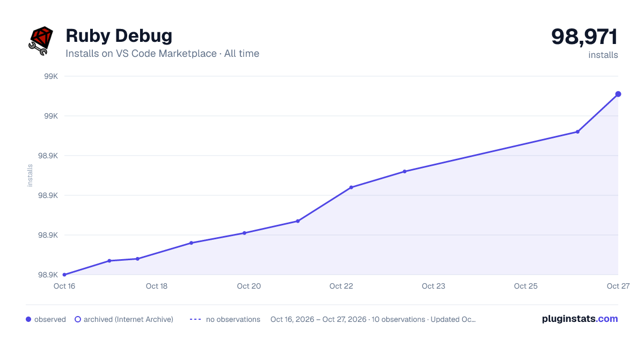Click the 98,971 total installs figure
Viewport: 644px width, 338px height.
pos(584,37)
